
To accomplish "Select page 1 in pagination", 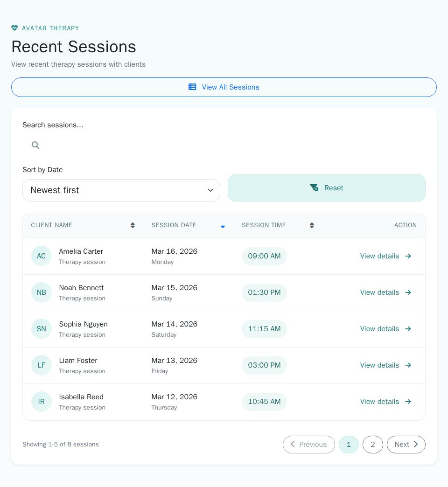I will tap(349, 444).
